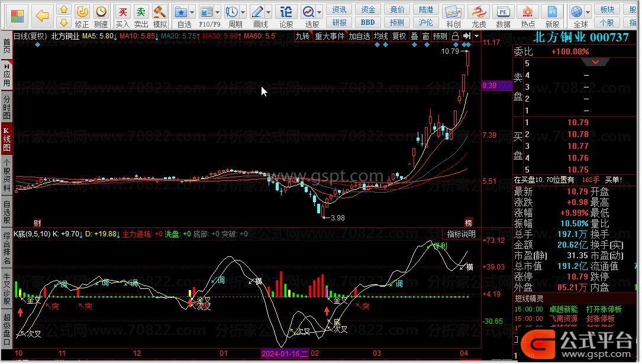Viewport: 642px width, 364px height.
Task: Expand the 选股 dropdown arrow
Action: coord(320,12)
